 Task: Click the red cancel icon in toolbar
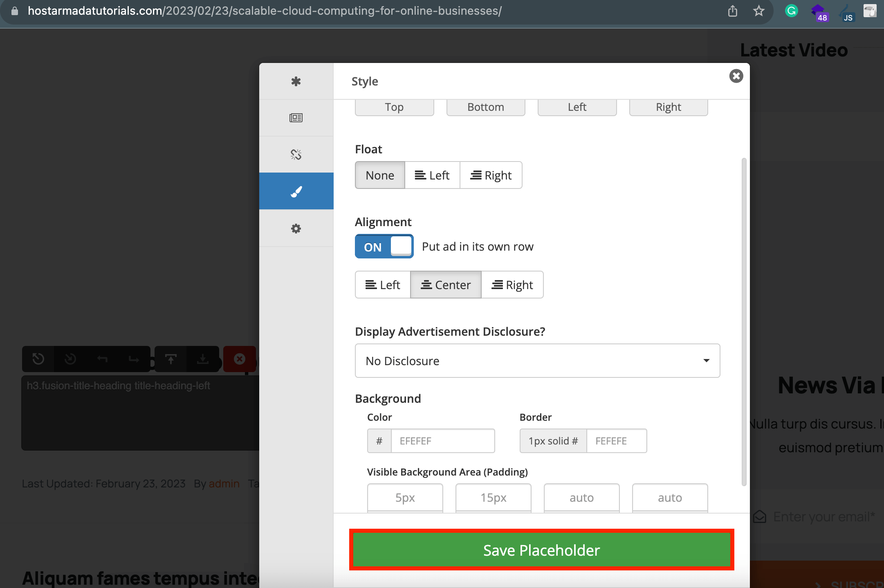[240, 359]
